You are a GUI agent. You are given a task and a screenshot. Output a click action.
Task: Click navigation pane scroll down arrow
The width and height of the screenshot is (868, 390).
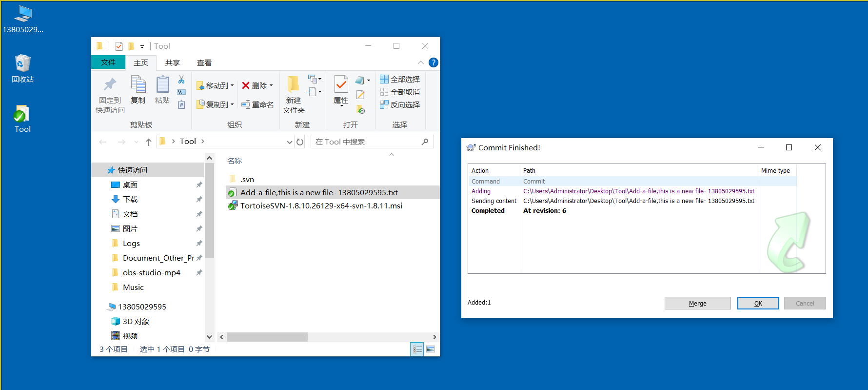(209, 337)
